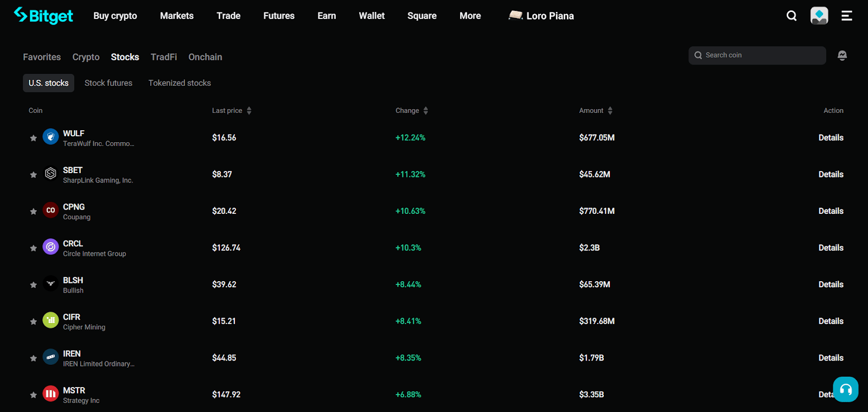This screenshot has height=412, width=868.
Task: Open the Square menu
Action: pyautogui.click(x=422, y=16)
